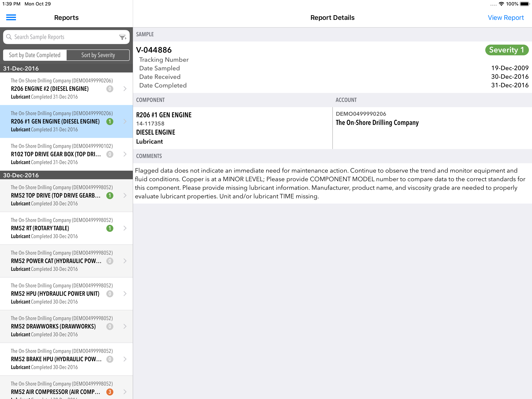Open R206 ENGINE #2 report row
The width and height of the screenshot is (532, 399).
(x=66, y=89)
